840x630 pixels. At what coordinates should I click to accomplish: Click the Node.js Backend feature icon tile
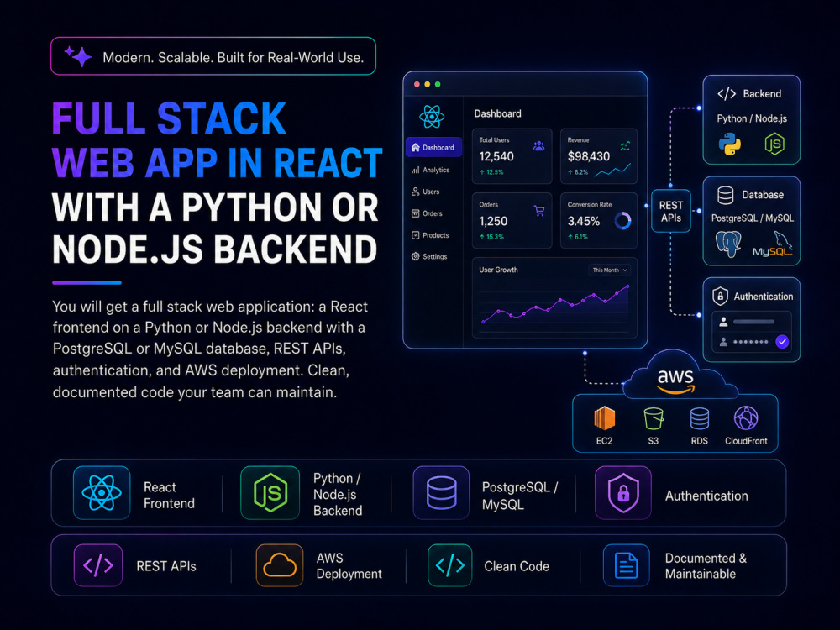click(270, 493)
